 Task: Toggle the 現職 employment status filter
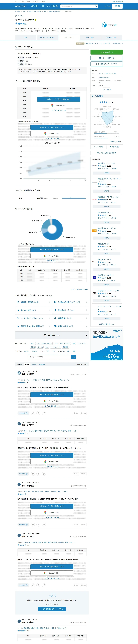[x=68, y=351]
